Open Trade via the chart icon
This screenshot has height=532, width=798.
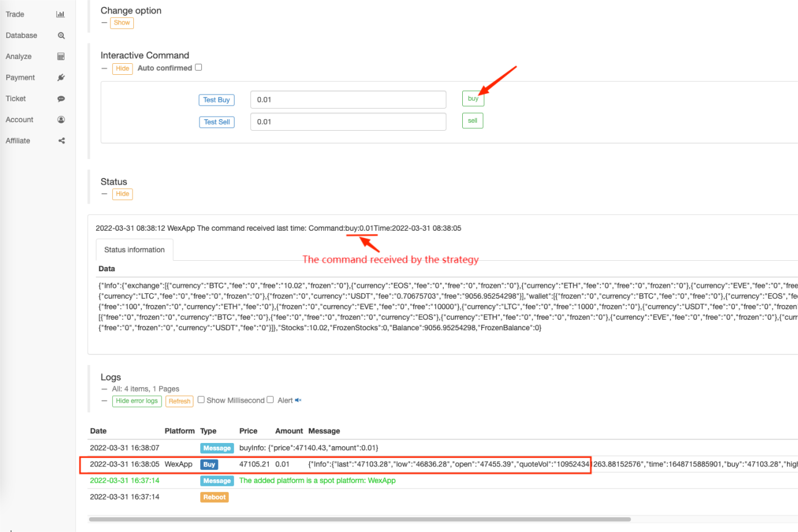pyautogui.click(x=60, y=14)
